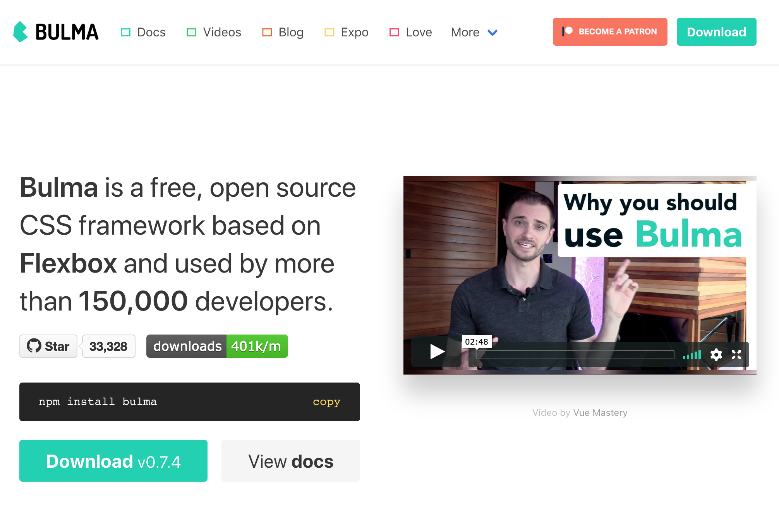Image resolution: width=779 pixels, height=532 pixels.
Task: Play the Why you should use Bulma video
Action: (x=437, y=352)
